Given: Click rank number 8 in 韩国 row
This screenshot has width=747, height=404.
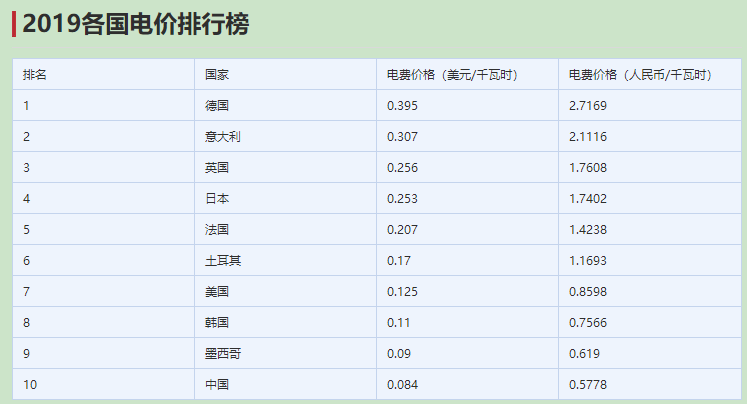Looking at the screenshot, I should point(26,323).
